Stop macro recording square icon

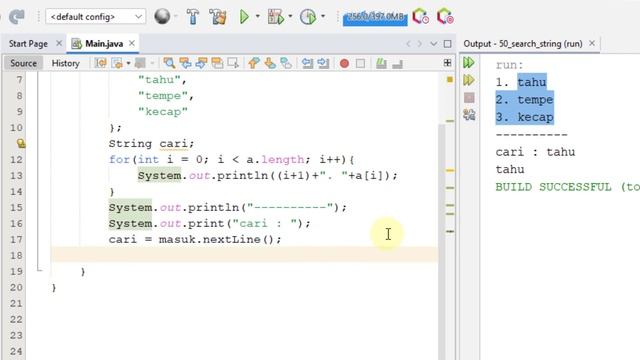pyautogui.click(x=360, y=64)
